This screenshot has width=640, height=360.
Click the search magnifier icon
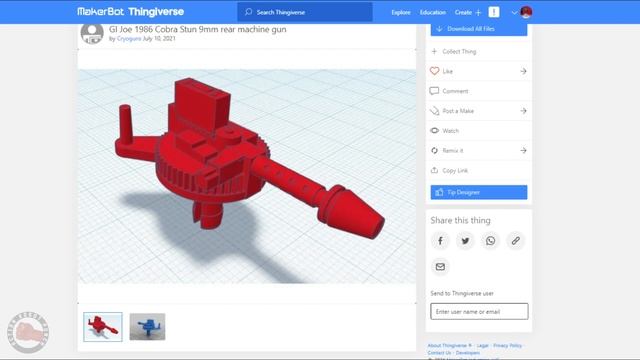tap(248, 12)
